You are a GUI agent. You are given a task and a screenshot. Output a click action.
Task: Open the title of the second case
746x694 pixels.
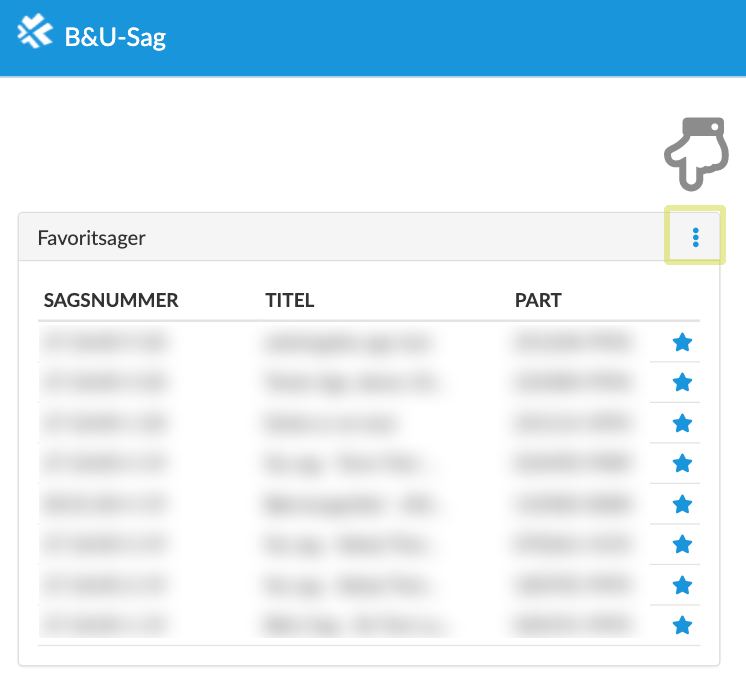(348, 383)
